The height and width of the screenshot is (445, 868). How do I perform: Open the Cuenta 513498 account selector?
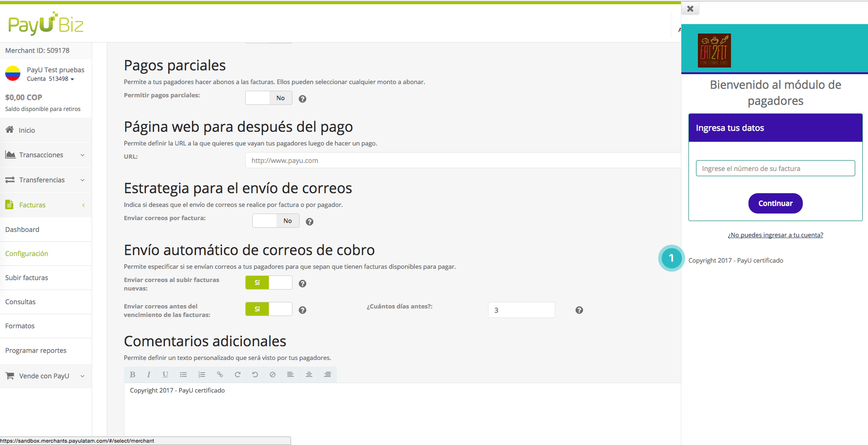(50, 79)
